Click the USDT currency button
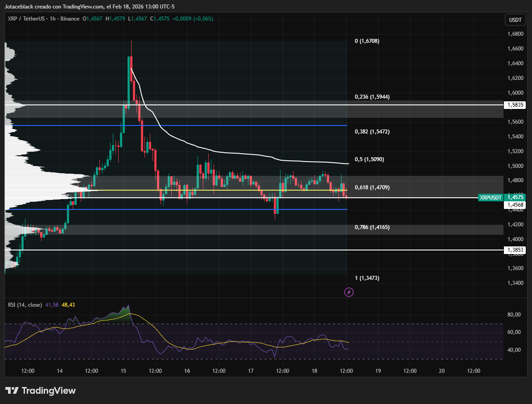This screenshot has width=532, height=404. (515, 20)
